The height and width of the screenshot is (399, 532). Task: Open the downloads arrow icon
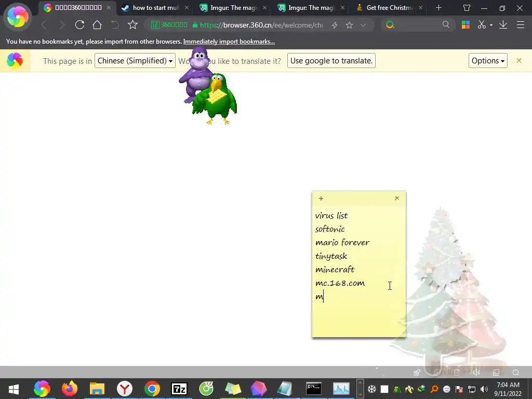coord(503,25)
